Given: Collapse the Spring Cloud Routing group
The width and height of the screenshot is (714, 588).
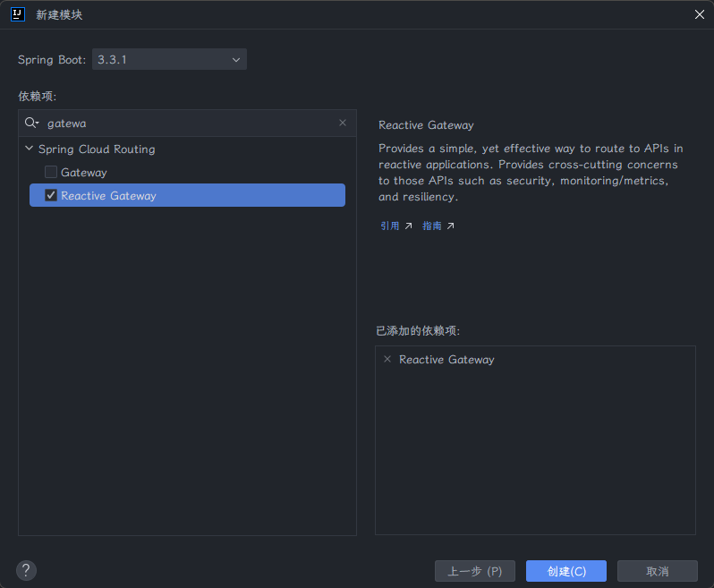Looking at the screenshot, I should pos(29,149).
